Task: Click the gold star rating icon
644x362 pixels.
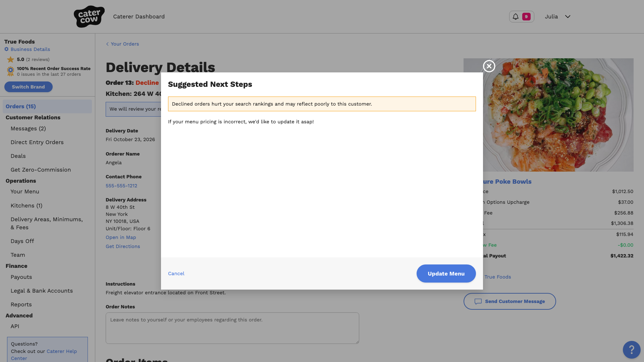Action: click(11, 59)
